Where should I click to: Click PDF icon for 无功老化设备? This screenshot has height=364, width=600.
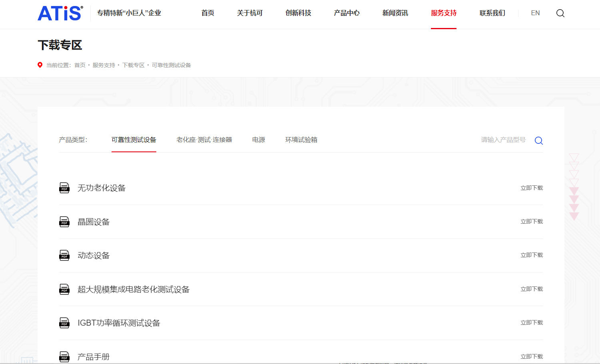click(64, 188)
